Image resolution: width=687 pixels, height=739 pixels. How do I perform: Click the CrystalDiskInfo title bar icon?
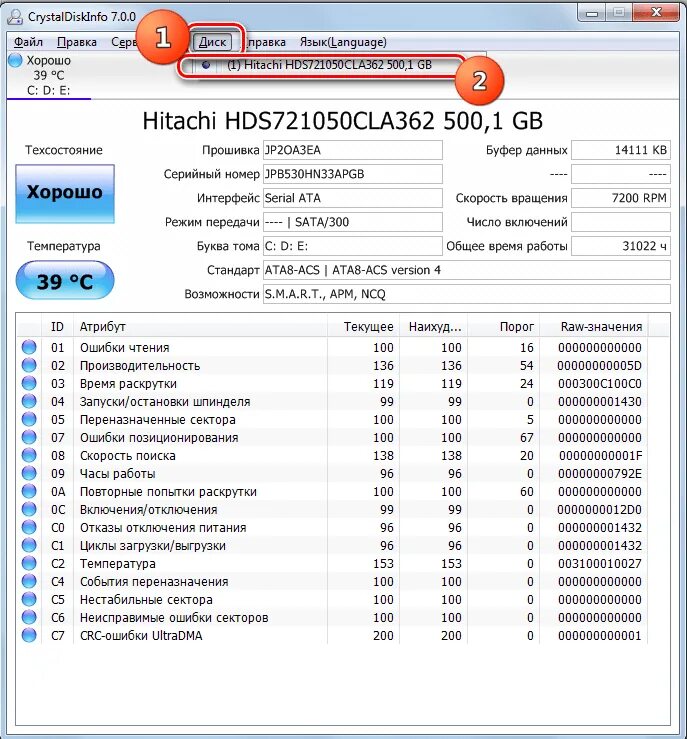[x=15, y=16]
